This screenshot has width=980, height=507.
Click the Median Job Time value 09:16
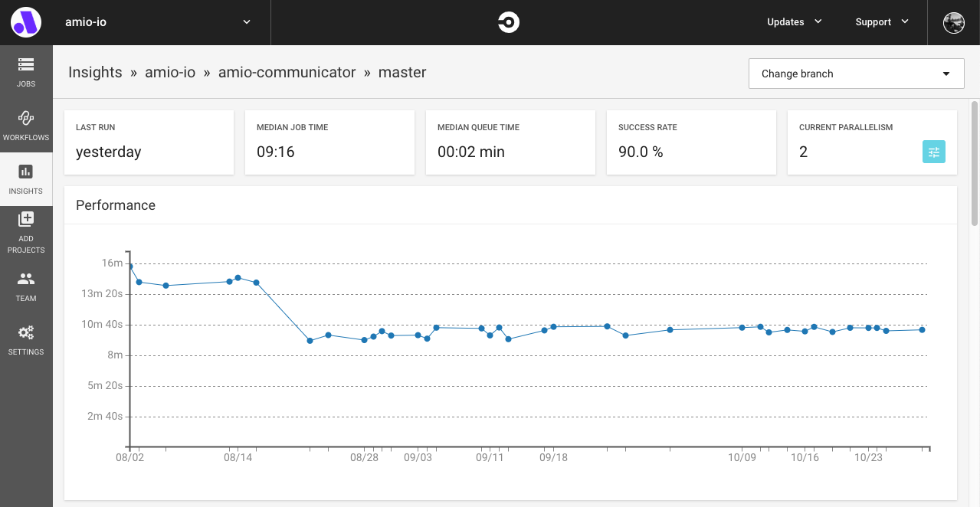click(276, 152)
